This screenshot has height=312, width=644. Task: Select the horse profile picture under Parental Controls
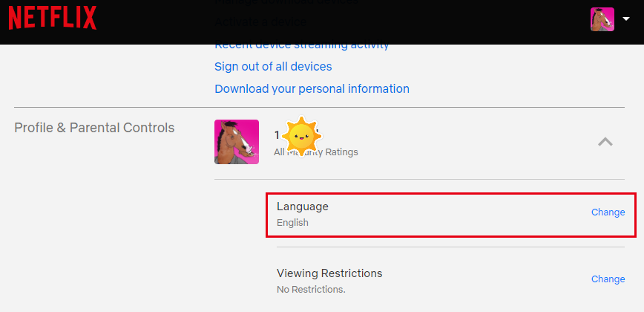click(x=237, y=142)
